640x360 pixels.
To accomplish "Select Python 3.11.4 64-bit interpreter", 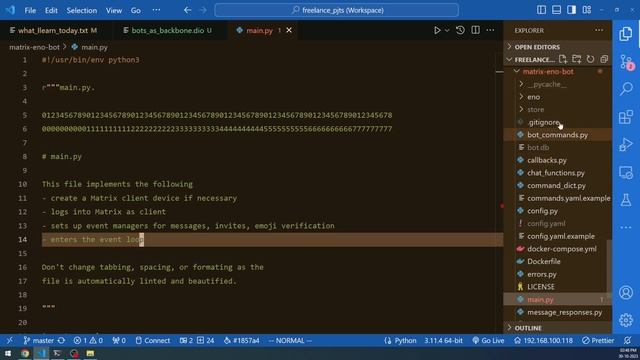I will 443,340.
